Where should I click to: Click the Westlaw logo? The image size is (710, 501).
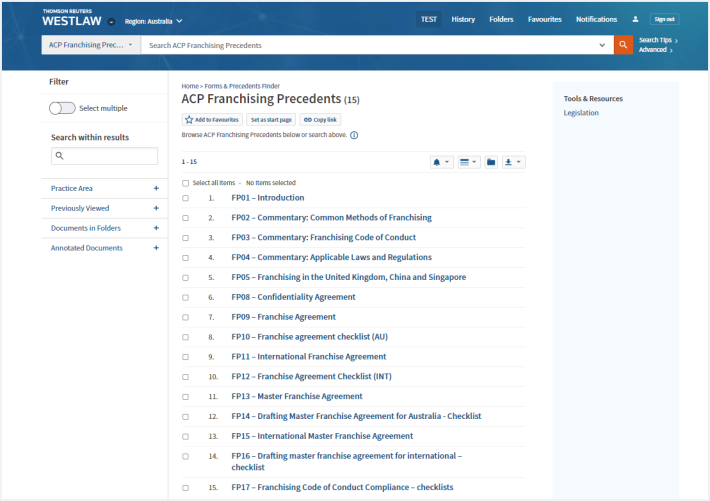click(72, 18)
